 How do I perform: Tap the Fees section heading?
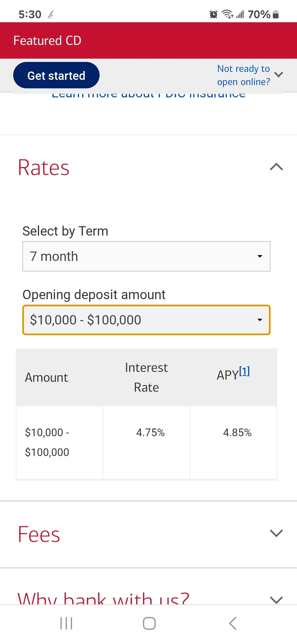(39, 534)
